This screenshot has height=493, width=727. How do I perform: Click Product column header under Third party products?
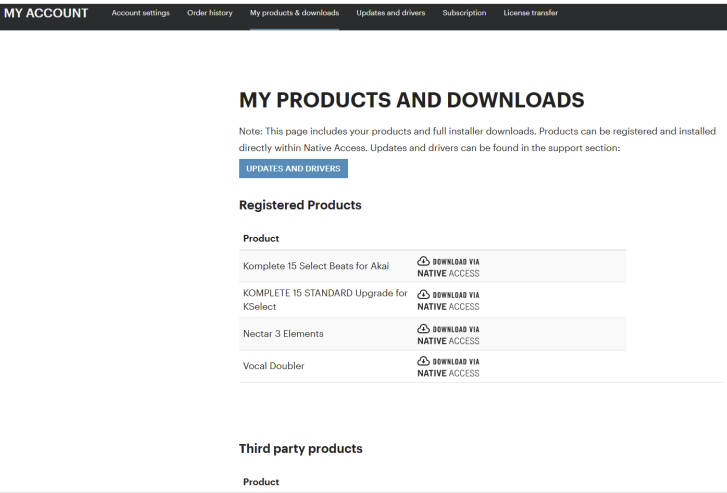coord(261,482)
